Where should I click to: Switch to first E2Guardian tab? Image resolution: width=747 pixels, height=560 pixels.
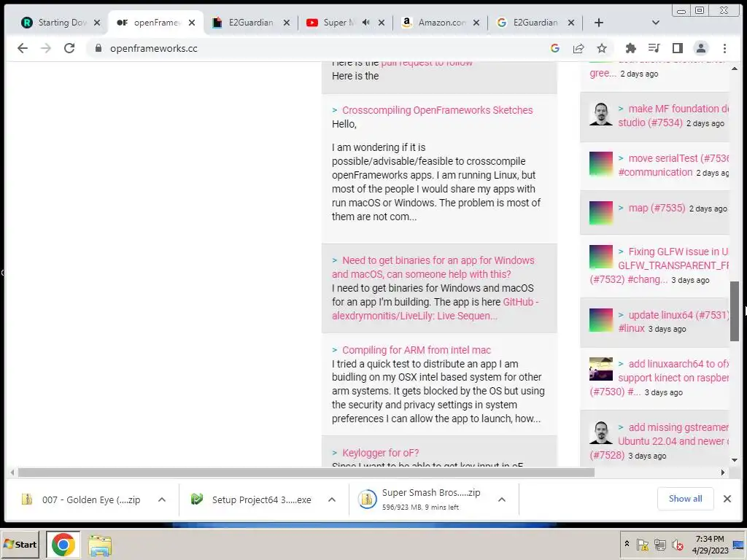251,23
